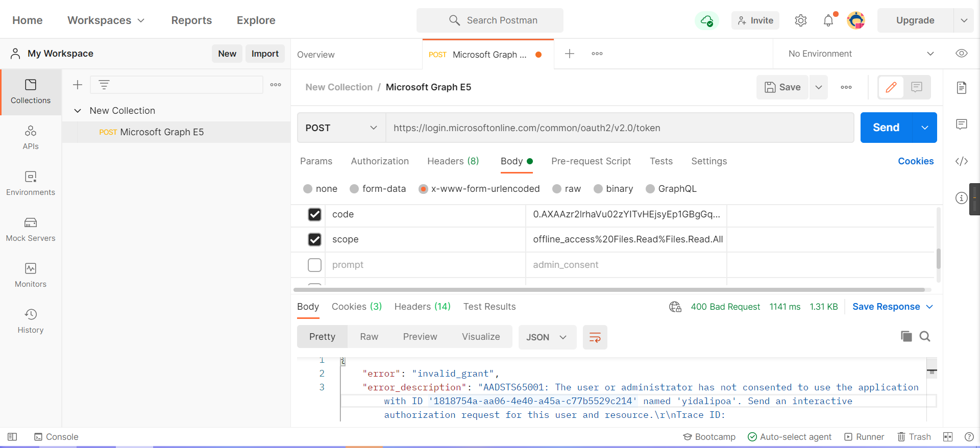Open the Send button dropdown arrow
Screen dimensions: 980x448
click(925, 128)
